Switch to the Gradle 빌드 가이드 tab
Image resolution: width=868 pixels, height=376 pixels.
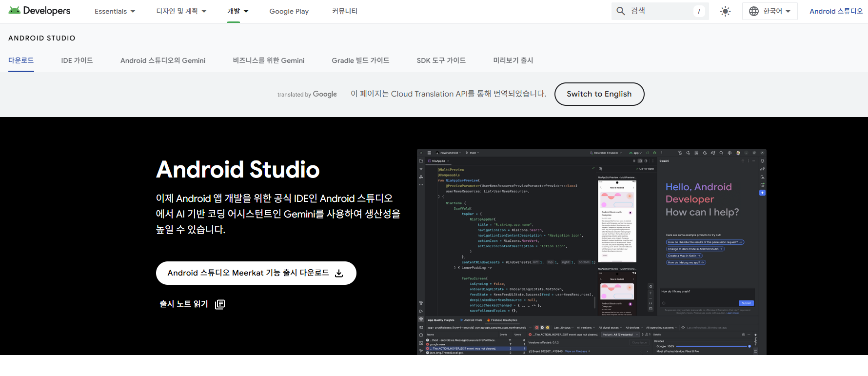(x=360, y=60)
